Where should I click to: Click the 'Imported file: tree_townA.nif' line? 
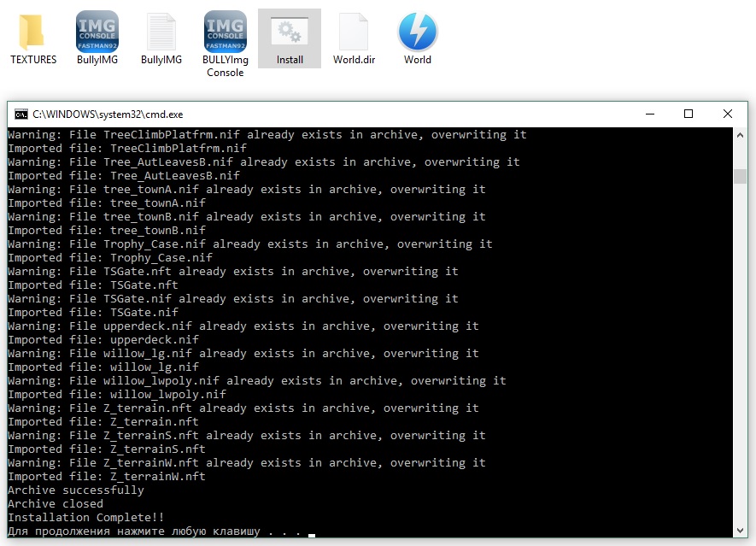[x=107, y=203]
